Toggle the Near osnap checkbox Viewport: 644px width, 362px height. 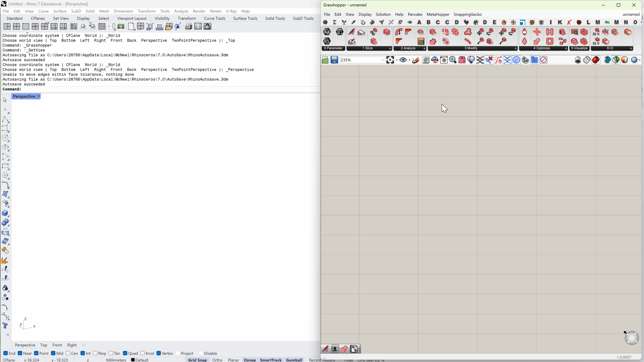20,353
